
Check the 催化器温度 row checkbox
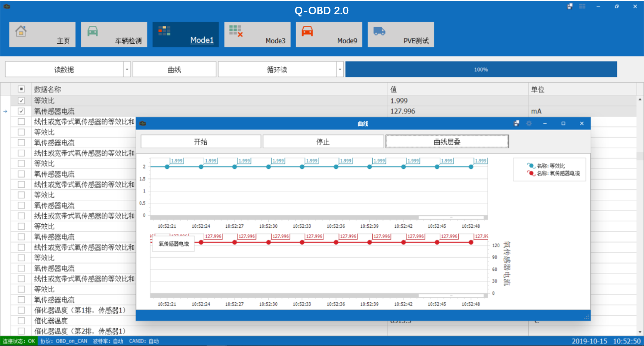[21, 321]
